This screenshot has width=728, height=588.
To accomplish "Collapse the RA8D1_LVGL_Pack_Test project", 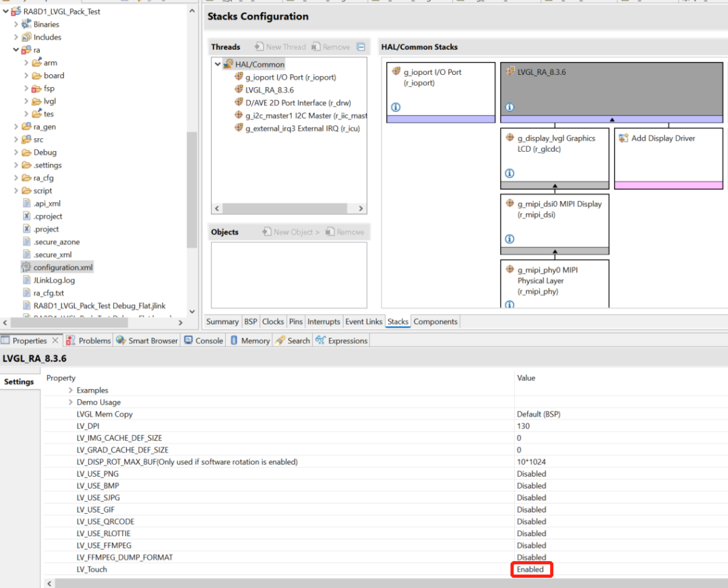I will [x=5, y=11].
